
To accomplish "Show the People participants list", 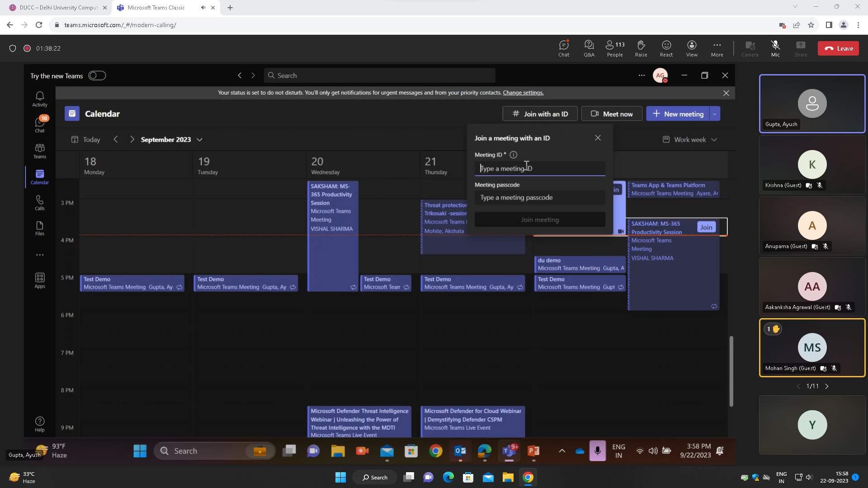I will coord(615,48).
